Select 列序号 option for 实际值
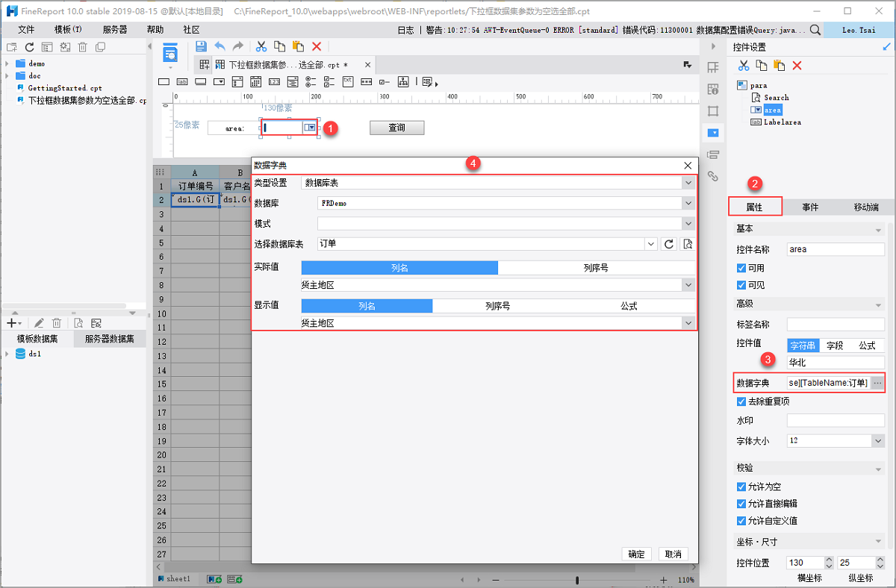This screenshot has height=588, width=896. click(x=596, y=268)
